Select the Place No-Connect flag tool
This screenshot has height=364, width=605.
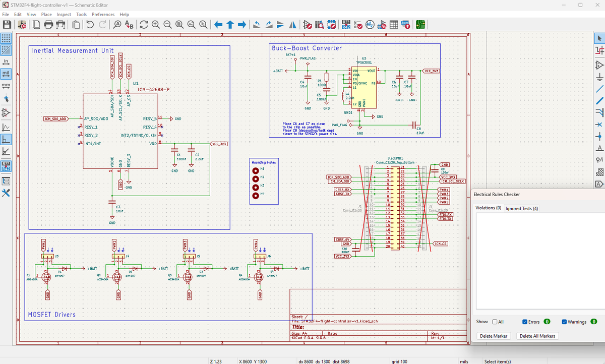tap(599, 124)
